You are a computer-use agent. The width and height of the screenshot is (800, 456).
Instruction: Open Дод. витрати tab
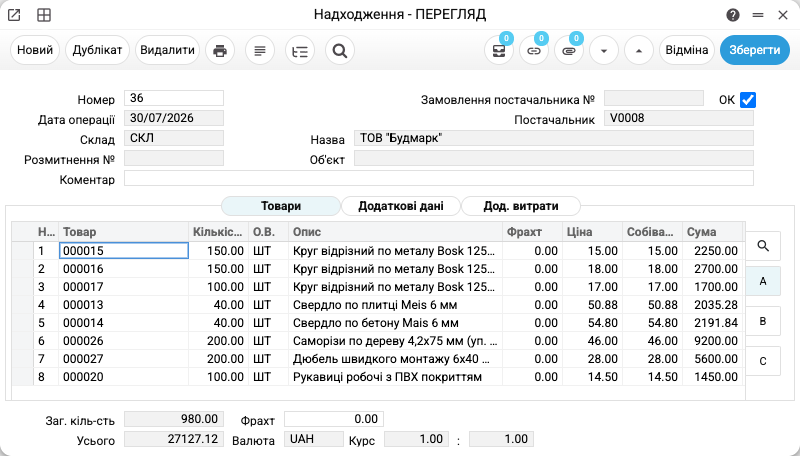coord(521,206)
